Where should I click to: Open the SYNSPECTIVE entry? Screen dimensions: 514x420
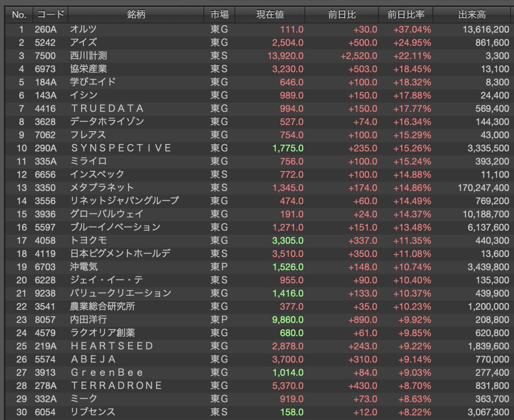coord(259,148)
